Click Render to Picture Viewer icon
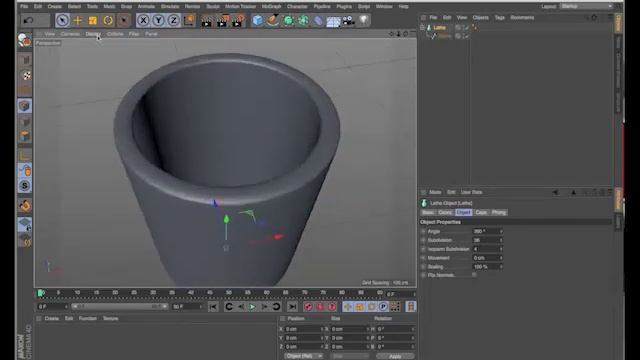The height and width of the screenshot is (360, 640). coord(222,20)
